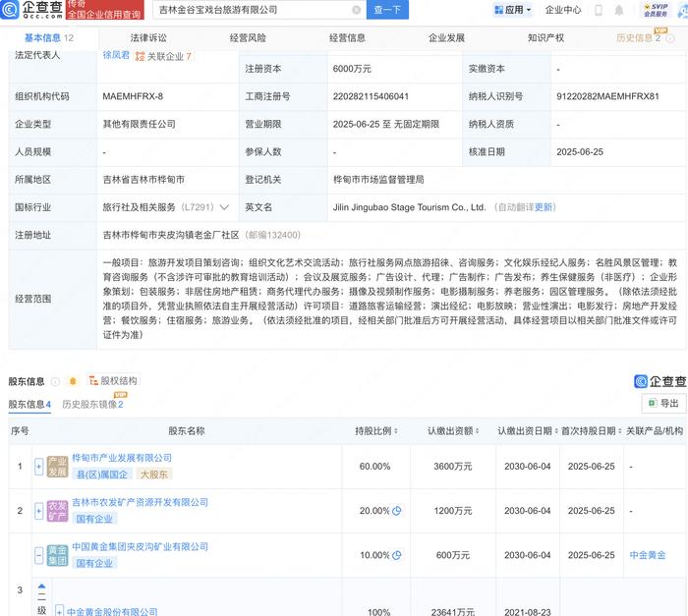688x616 pixels.
Task: Click 县(区)属国企 tag
Action: point(102,475)
